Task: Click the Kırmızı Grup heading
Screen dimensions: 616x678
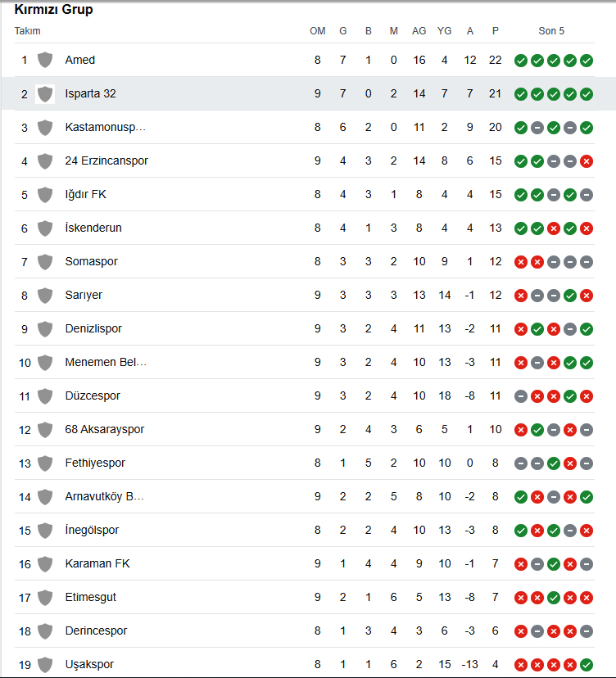Action: click(53, 9)
